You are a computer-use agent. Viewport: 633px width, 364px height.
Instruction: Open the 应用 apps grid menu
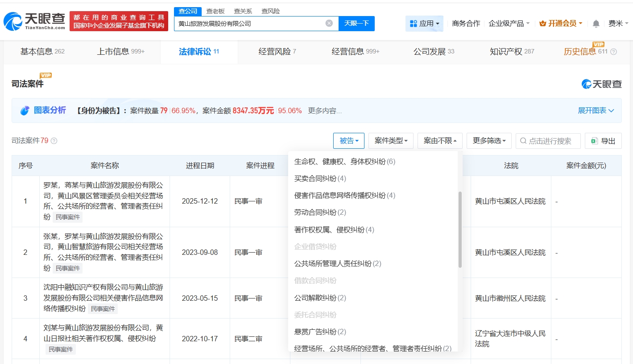pos(424,23)
